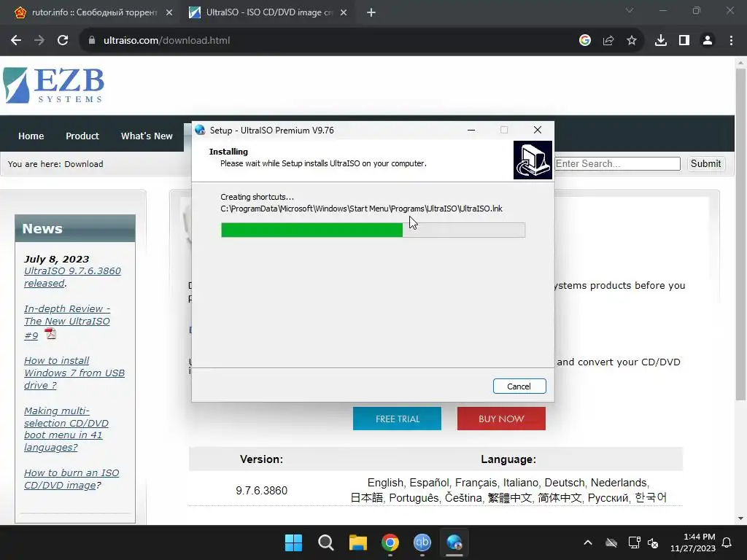Open File Explorer from the taskbar
The width and height of the screenshot is (747, 560).
click(357, 542)
